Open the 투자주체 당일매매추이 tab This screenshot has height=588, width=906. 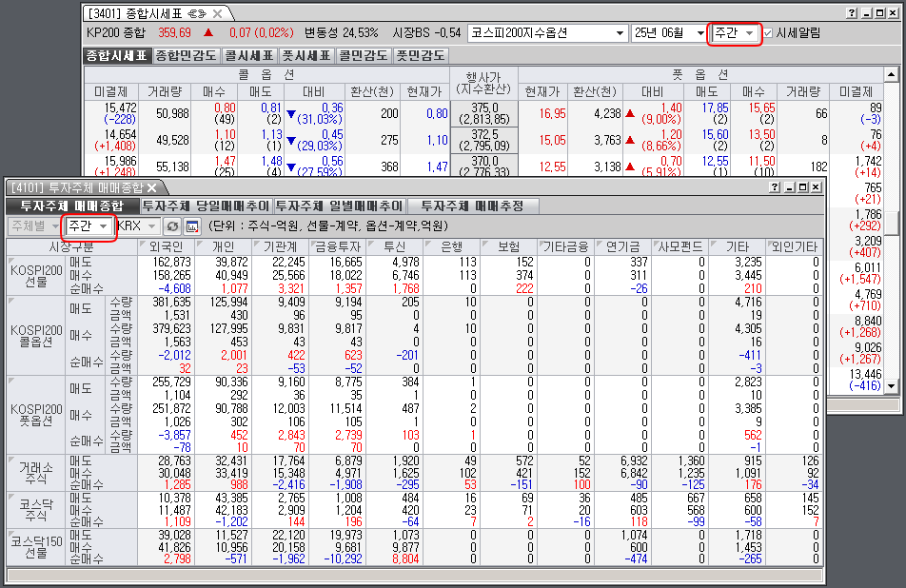[205, 206]
